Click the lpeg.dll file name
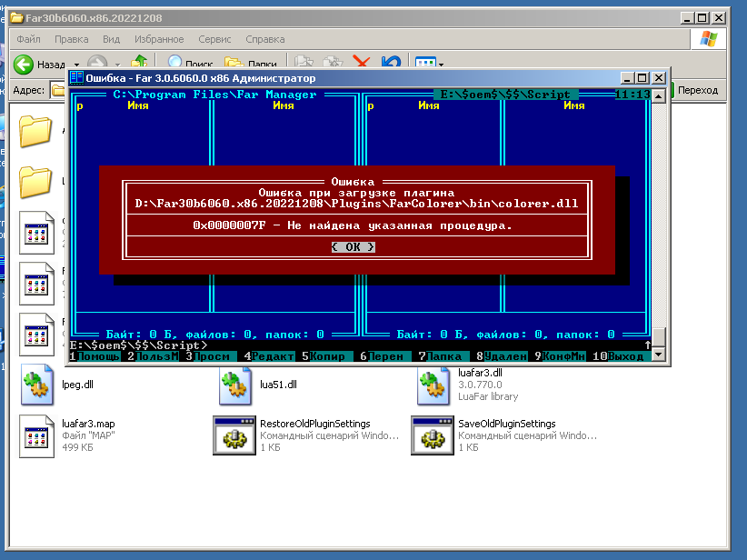This screenshot has width=747, height=560. tap(77, 385)
